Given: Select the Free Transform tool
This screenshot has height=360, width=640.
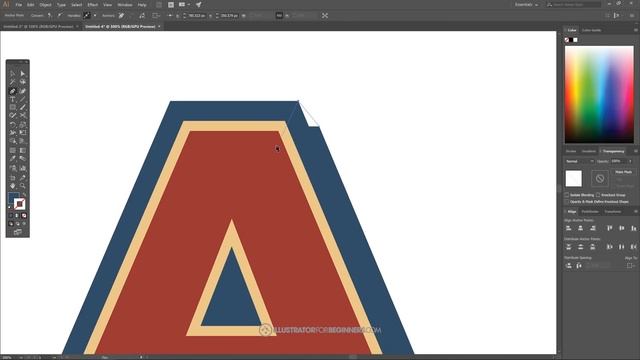Looking at the screenshot, I should point(23,133).
